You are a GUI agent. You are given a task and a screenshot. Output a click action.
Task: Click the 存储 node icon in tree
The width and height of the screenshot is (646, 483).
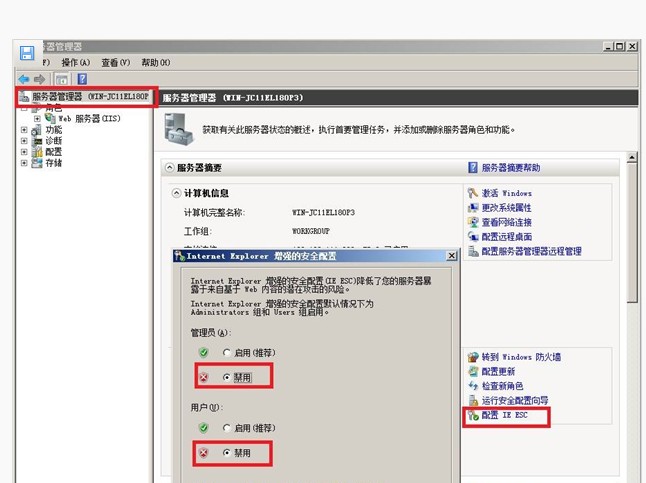[x=37, y=163]
